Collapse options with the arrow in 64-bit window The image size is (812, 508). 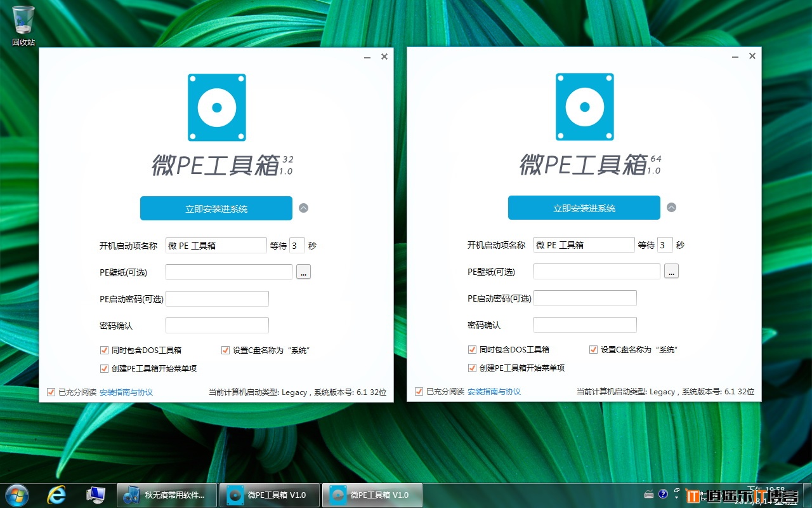[x=671, y=208]
